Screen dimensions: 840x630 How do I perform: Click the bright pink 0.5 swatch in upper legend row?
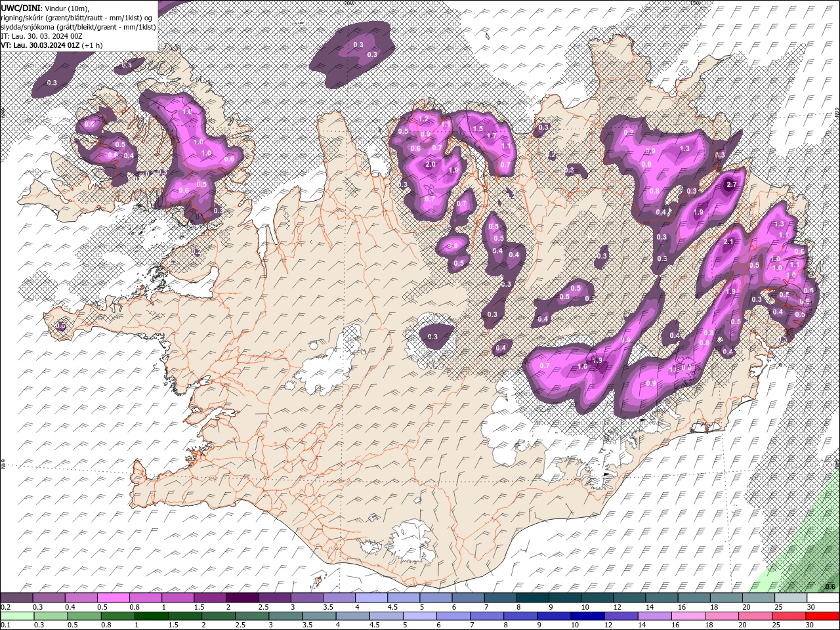tap(114, 598)
